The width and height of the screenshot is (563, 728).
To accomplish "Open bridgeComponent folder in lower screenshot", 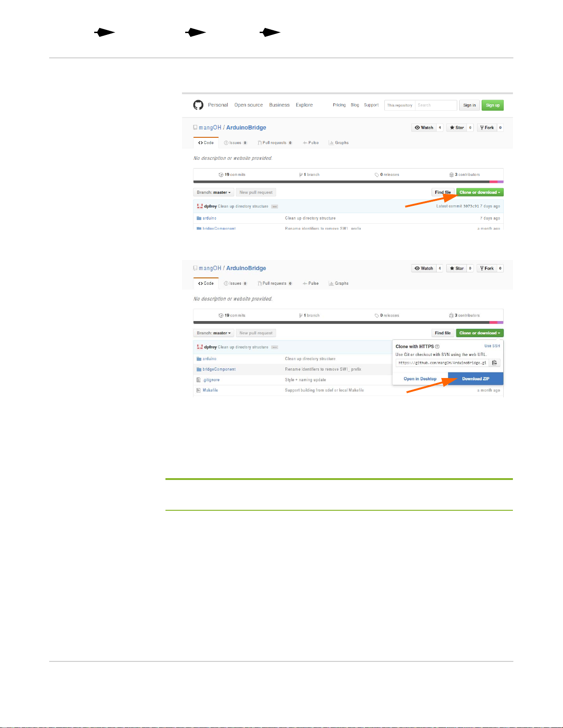I will click(219, 369).
